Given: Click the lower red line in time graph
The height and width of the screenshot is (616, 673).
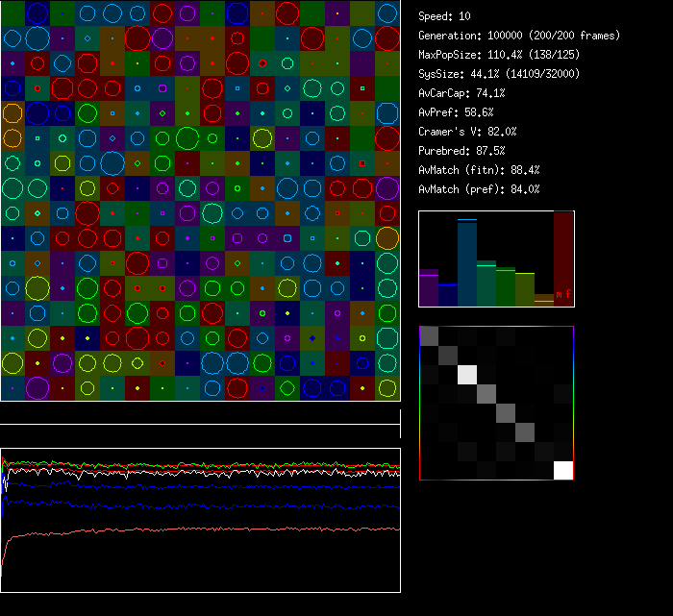Looking at the screenshot, I should point(192,530).
